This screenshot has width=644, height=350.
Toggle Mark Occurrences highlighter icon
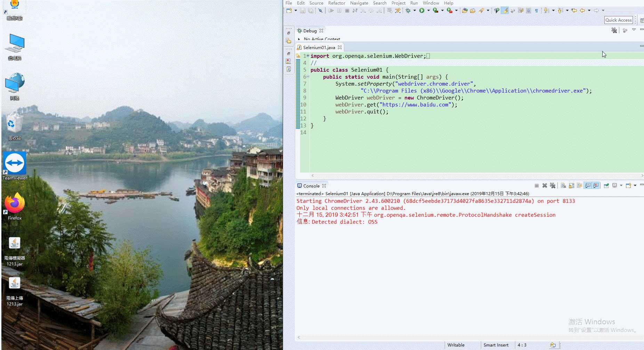coord(505,10)
